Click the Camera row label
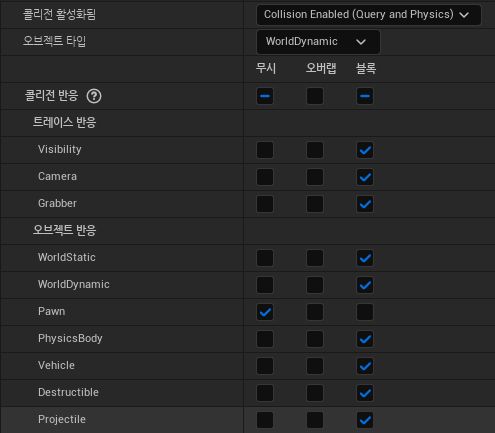The image size is (495, 433). (57, 176)
